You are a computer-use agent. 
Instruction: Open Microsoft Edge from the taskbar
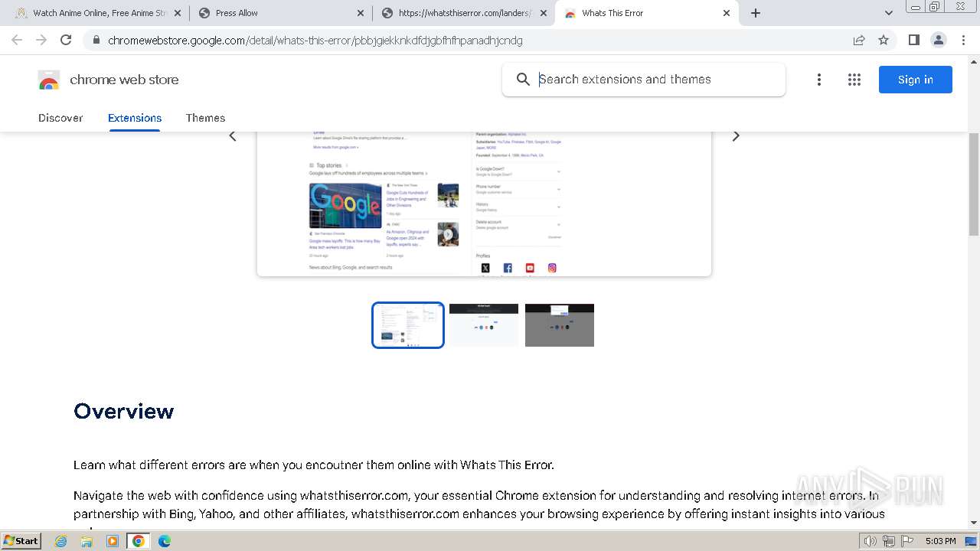coord(165,541)
